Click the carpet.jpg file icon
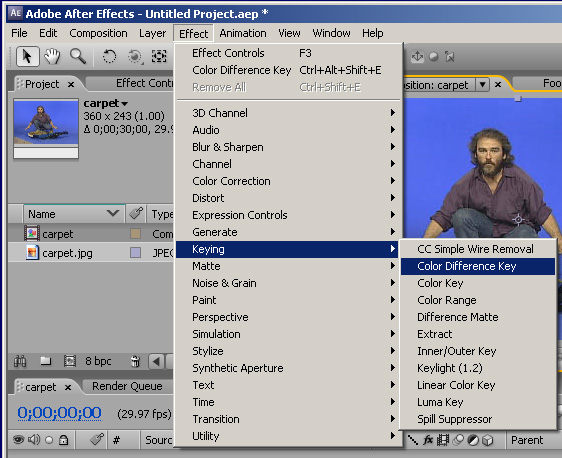 pyautogui.click(x=32, y=253)
